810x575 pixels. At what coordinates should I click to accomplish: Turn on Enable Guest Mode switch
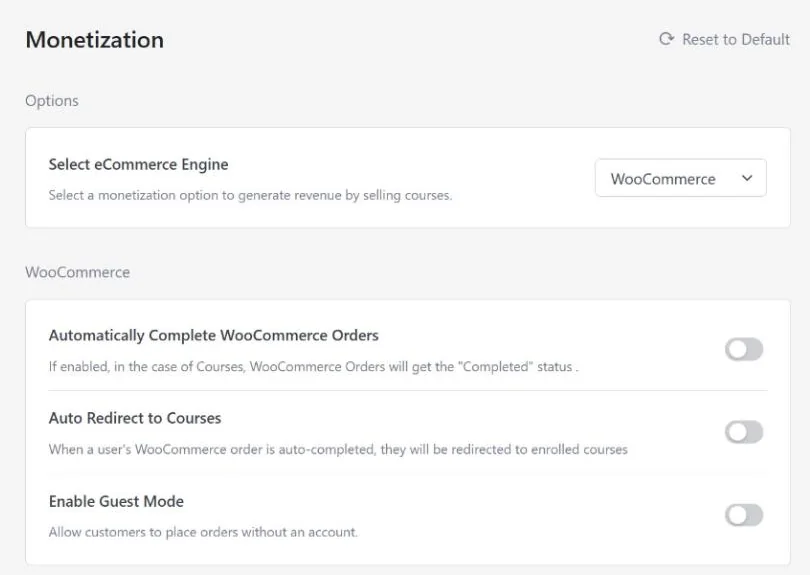pyautogui.click(x=744, y=515)
